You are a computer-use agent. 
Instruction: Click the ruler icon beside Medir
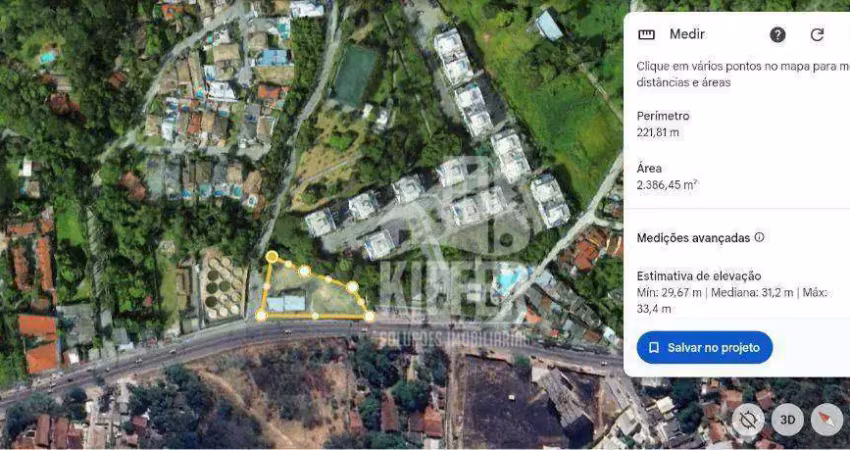646,35
